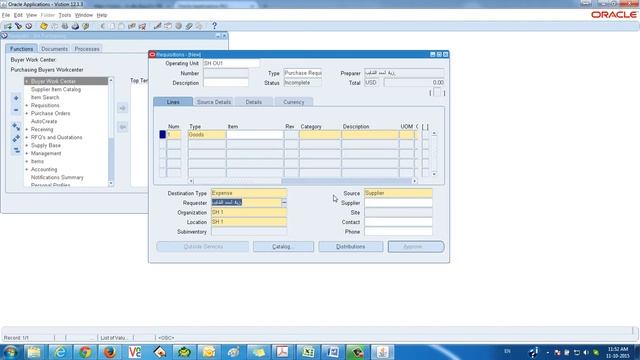
Task: Click the Translations globe icon
Action: coord(178,26)
